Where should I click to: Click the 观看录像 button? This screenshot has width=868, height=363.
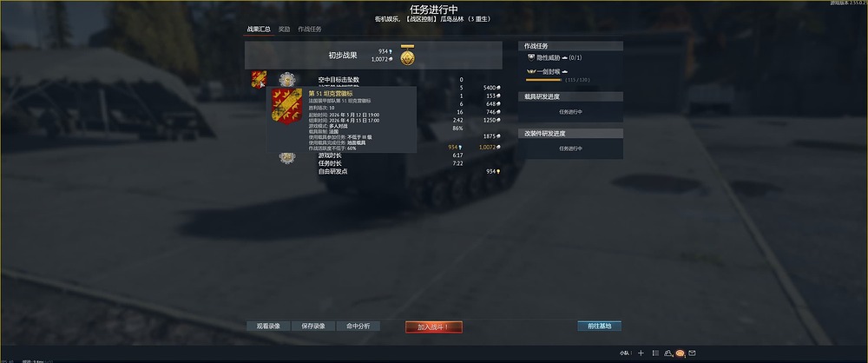[268, 326]
